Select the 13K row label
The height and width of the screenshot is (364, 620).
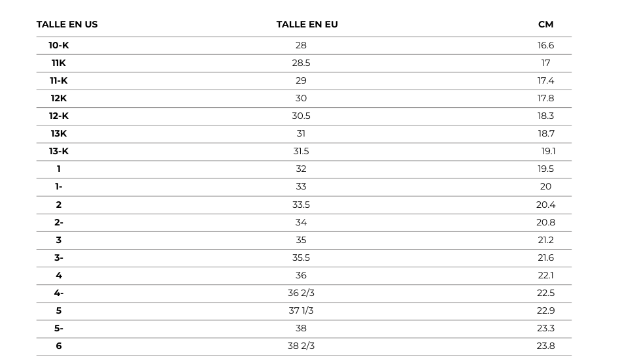coord(58,133)
